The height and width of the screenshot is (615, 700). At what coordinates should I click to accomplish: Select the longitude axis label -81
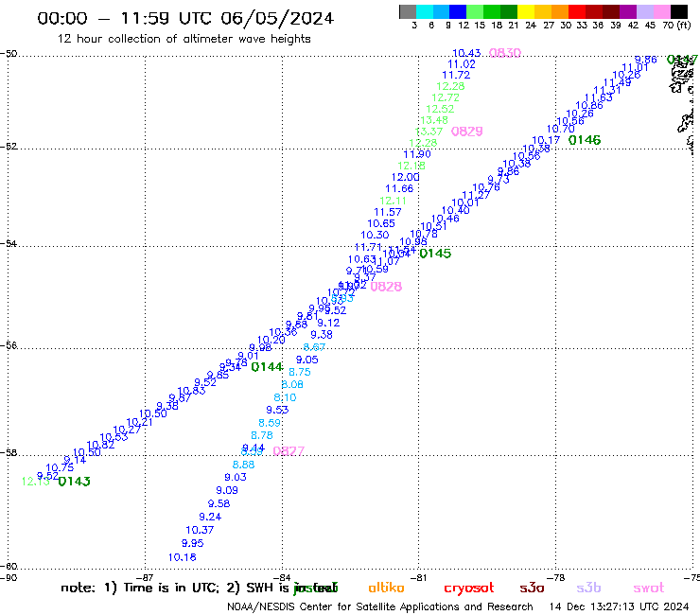click(419, 577)
